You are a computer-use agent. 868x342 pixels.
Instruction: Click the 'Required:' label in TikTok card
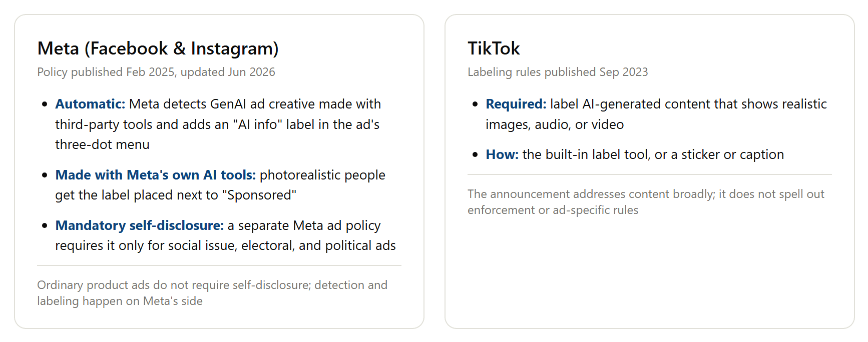(x=516, y=104)
